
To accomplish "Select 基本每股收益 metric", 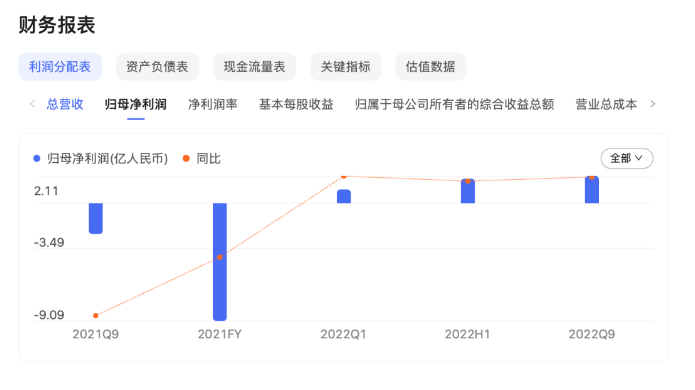I will [x=296, y=104].
